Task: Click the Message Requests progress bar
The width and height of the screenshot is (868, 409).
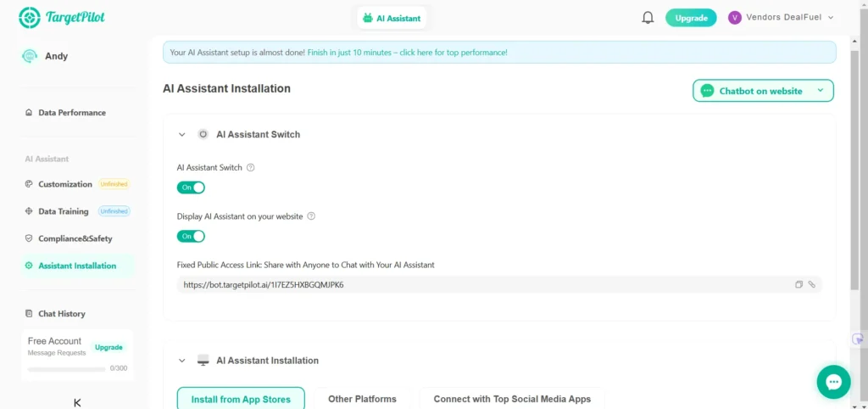Action: pos(66,368)
